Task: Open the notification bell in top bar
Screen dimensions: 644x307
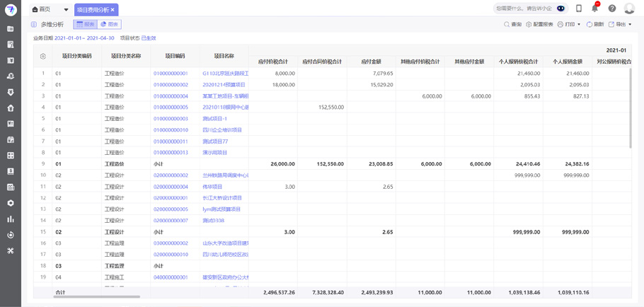Action: click(594, 8)
